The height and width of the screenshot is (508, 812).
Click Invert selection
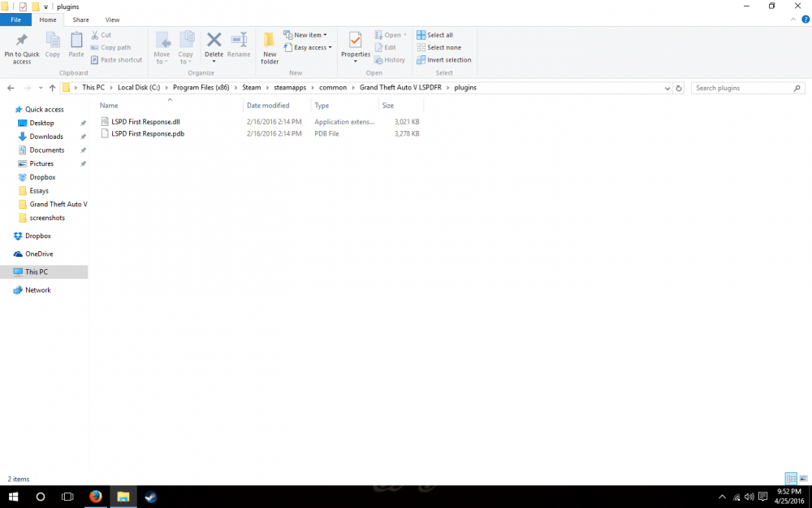[444, 59]
